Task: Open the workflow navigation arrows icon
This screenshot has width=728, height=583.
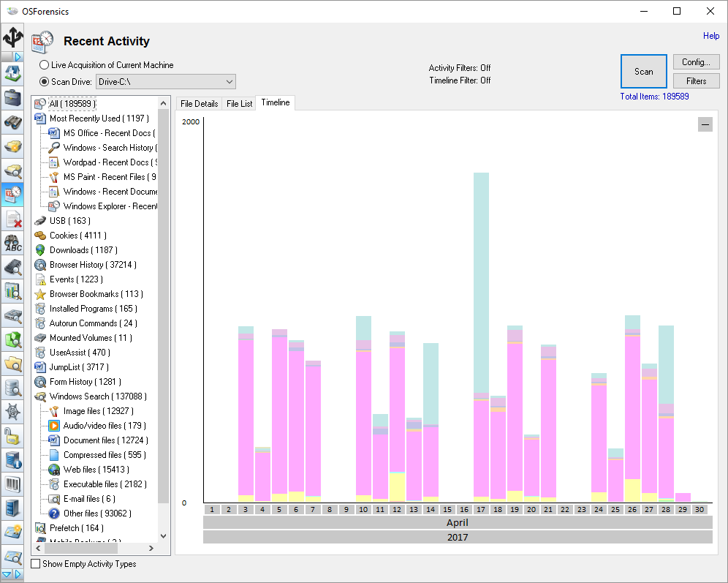Action: point(12,37)
